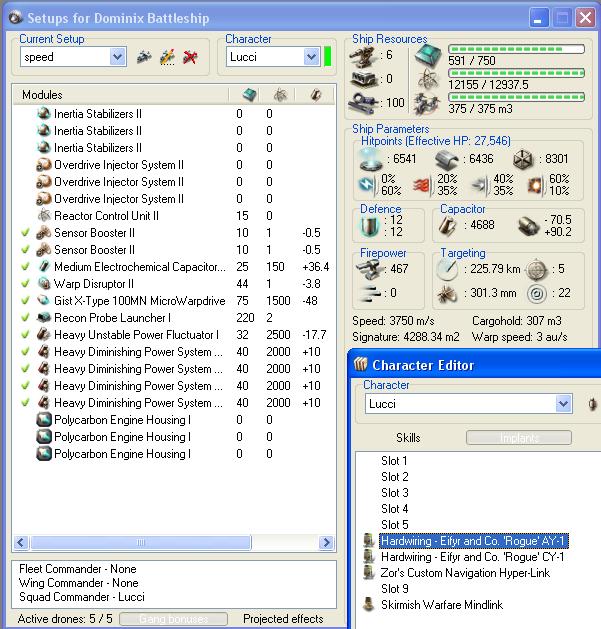Toggle Warp Disruptor II active checkmark
601x629 pixels.
(25, 284)
